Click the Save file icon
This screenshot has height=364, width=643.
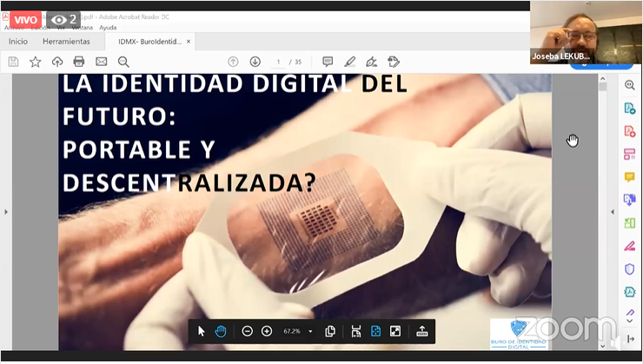tap(13, 62)
